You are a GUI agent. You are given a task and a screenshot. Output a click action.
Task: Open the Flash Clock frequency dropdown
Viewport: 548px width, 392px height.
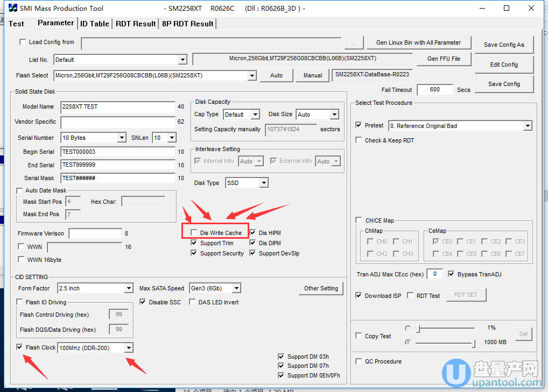pos(128,348)
